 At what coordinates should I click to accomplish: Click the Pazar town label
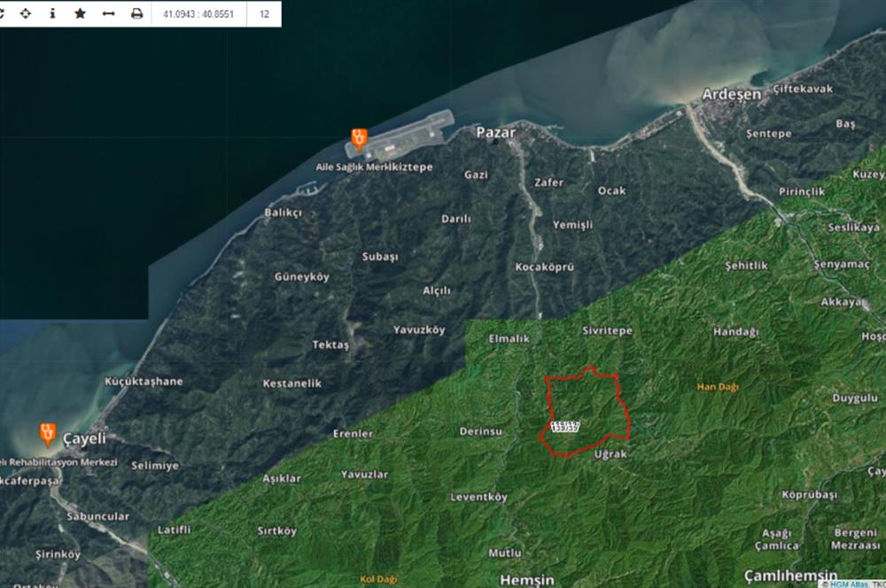tap(495, 132)
